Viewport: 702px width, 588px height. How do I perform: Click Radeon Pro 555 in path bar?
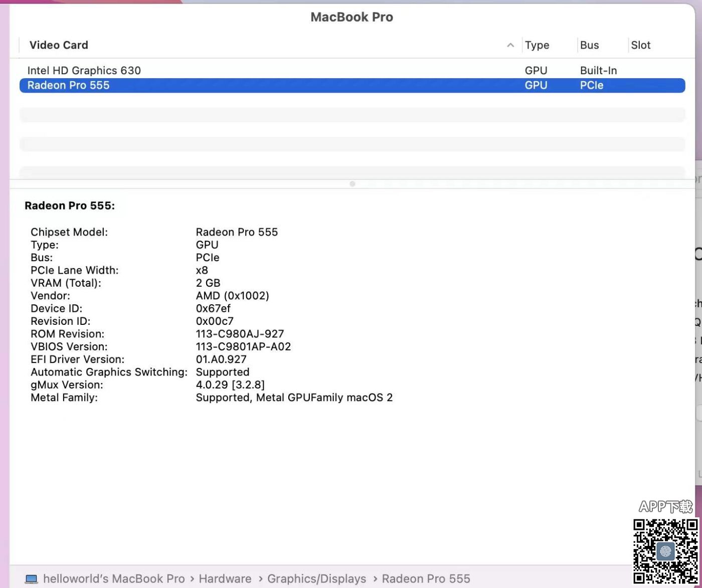point(426,579)
